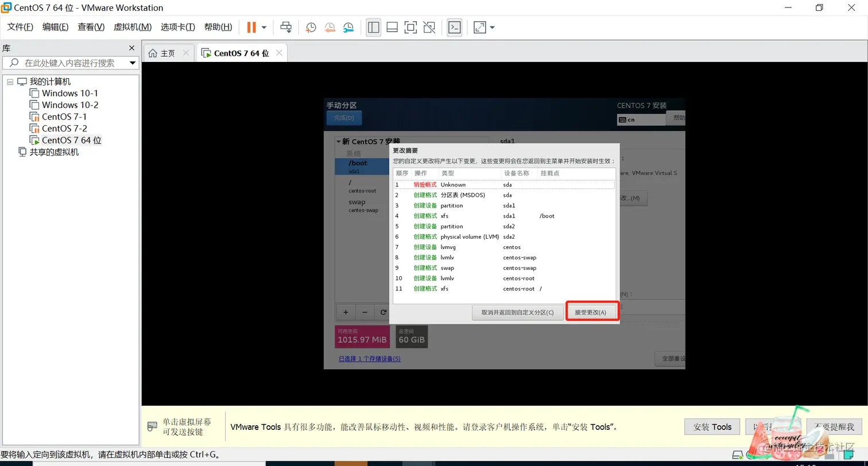Click the keyboard icon in VMware hint bar
Screen dimensions: 868x466
[152, 426]
